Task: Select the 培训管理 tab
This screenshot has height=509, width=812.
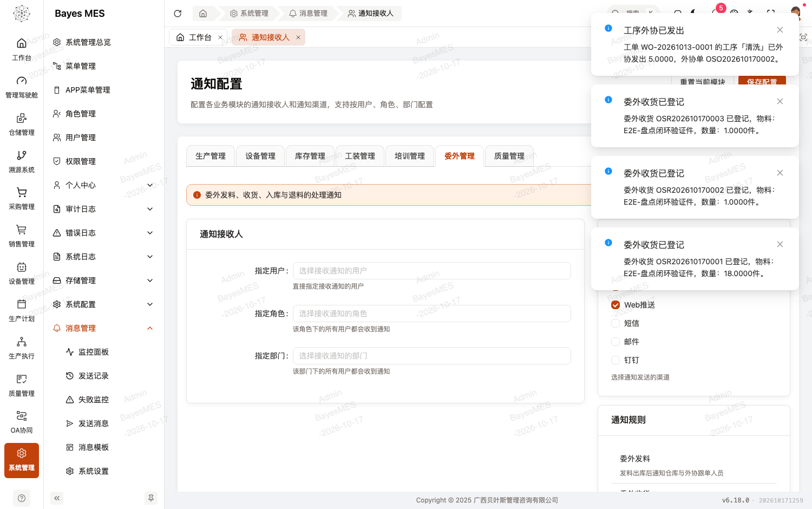Action: pos(410,156)
